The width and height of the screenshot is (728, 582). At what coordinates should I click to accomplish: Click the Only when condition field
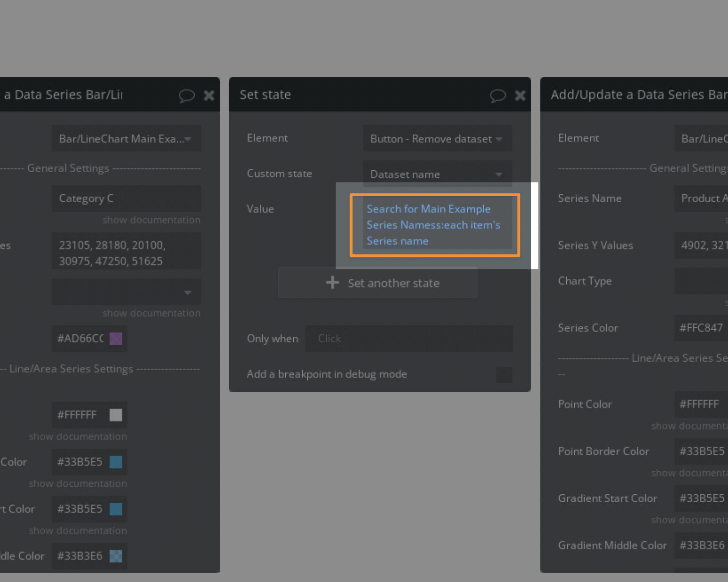(x=409, y=339)
